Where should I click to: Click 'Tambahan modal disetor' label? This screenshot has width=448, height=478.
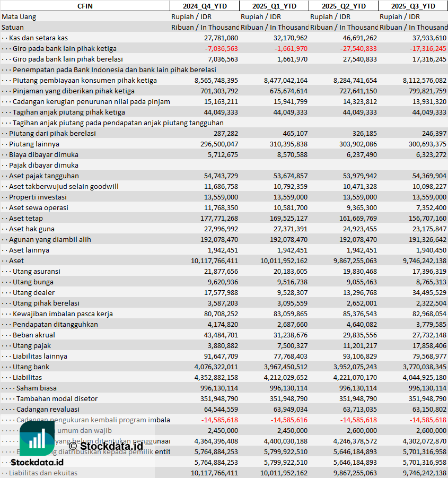pos(57,399)
